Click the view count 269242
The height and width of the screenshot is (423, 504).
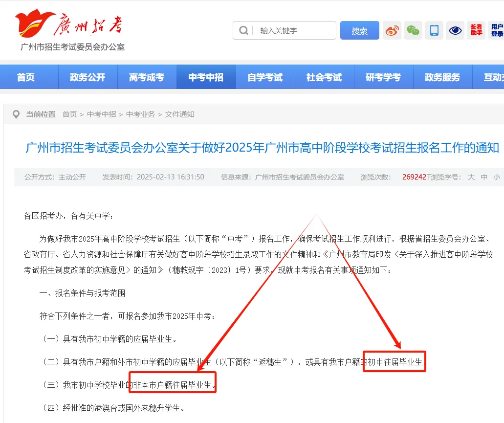[x=415, y=177]
